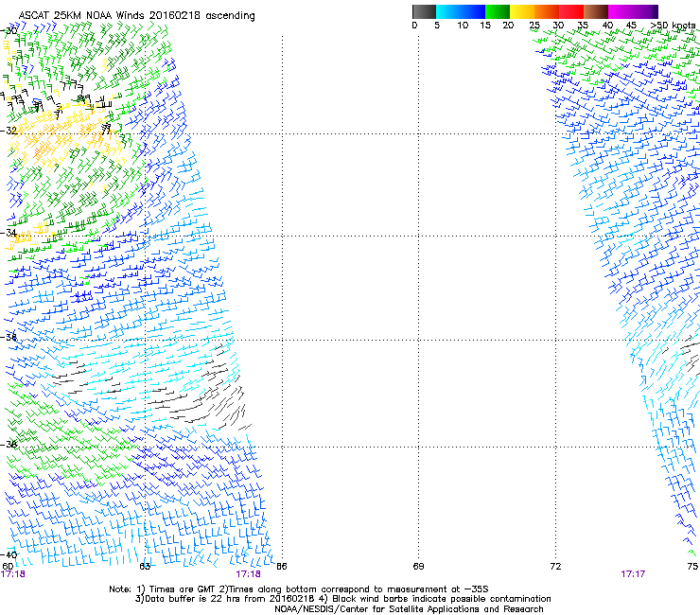Click the plot title 'ASCAT 25KM NOAA Winds 20160218 ascending'
This screenshot has width=700, height=615.
[136, 16]
